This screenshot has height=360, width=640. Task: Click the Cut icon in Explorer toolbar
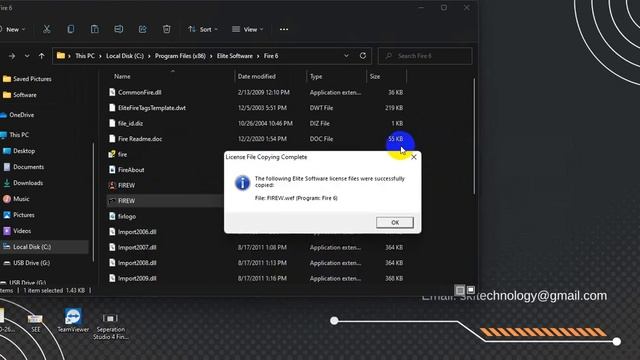(47, 29)
